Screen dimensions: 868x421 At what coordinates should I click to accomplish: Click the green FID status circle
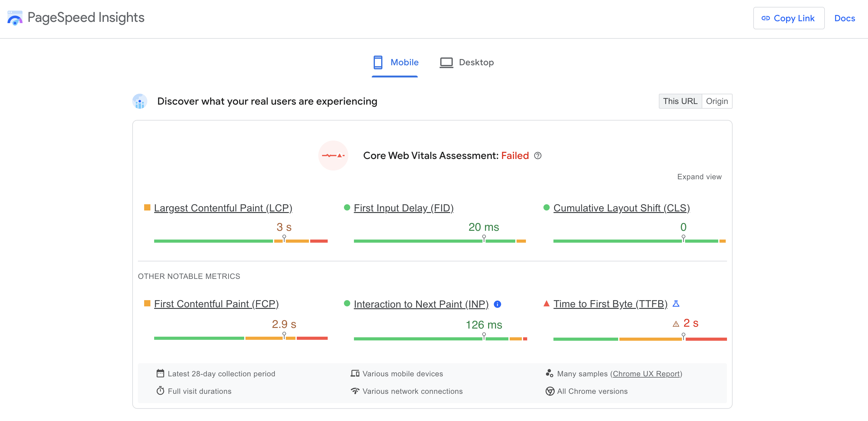pos(347,207)
